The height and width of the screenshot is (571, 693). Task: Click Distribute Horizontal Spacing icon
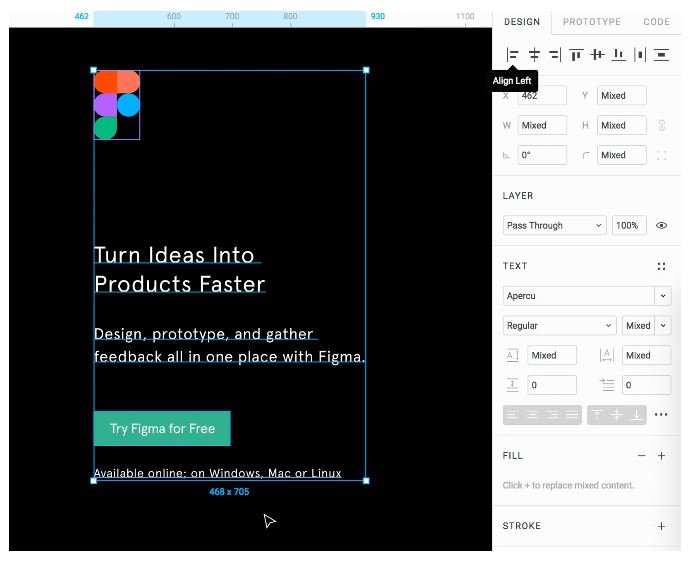(x=640, y=55)
